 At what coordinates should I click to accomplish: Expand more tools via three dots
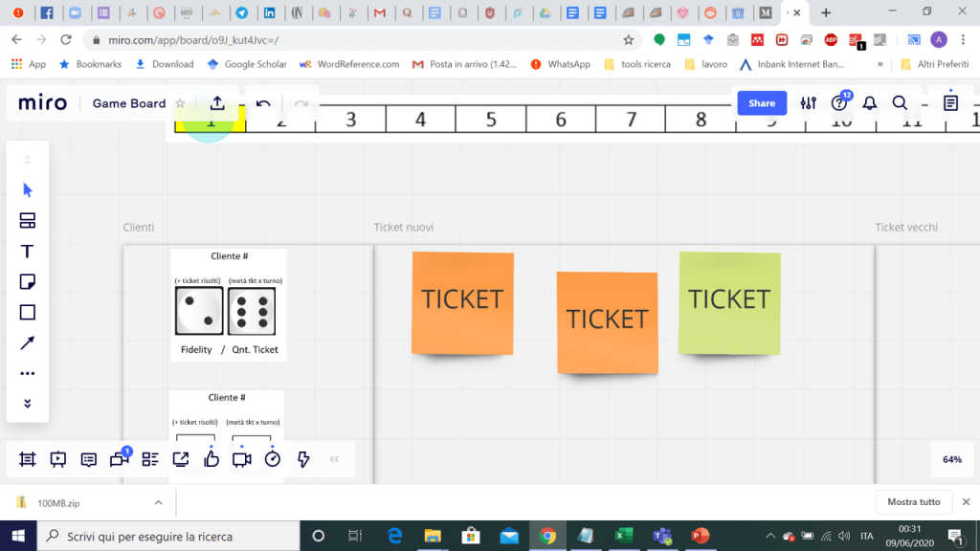point(28,374)
